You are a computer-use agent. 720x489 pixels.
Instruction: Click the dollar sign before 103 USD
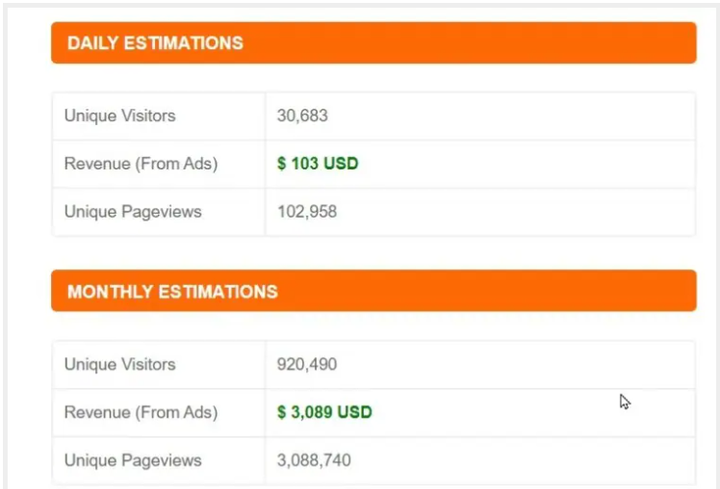[281, 163]
